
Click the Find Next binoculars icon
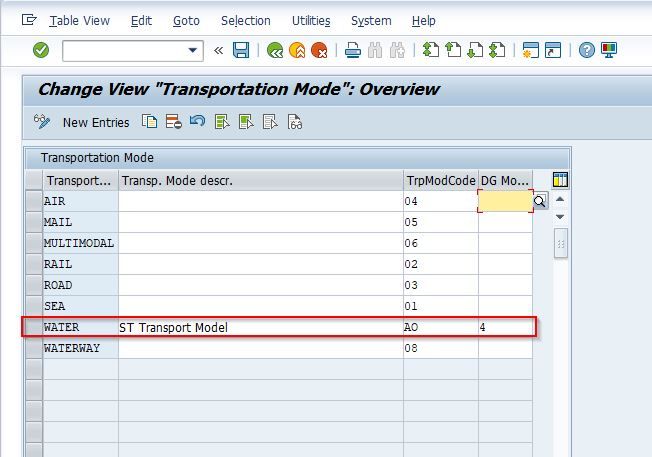pyautogui.click(x=397, y=51)
